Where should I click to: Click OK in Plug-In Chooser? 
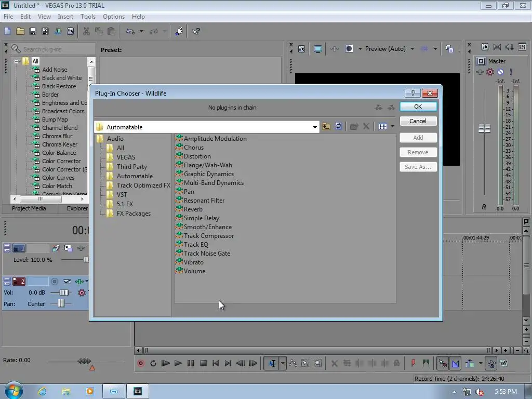pos(418,107)
